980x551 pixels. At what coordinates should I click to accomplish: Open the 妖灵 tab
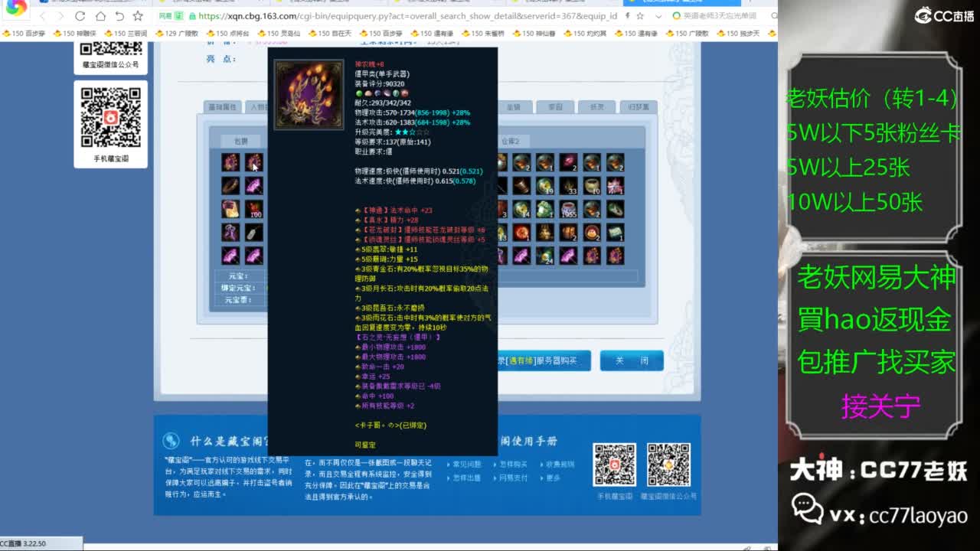tap(596, 107)
